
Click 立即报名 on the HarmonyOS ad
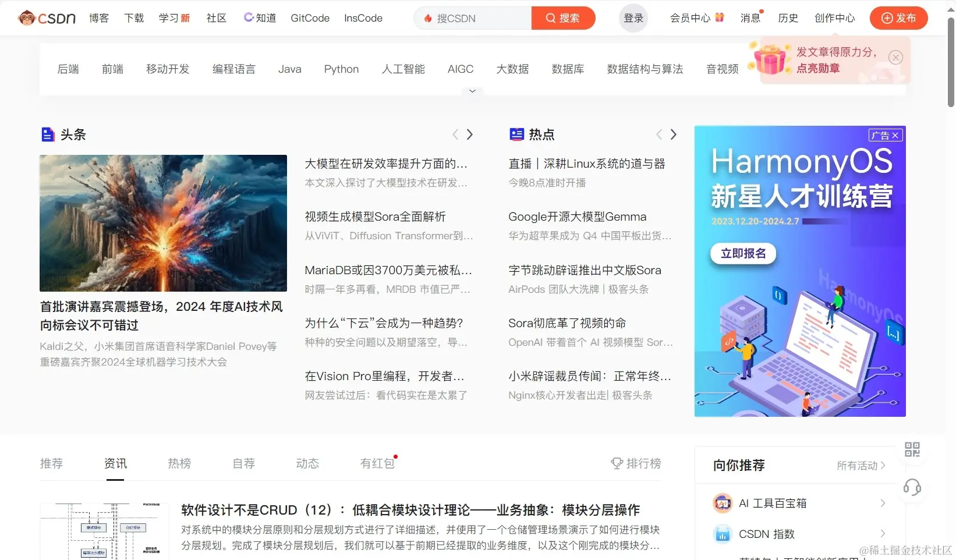pyautogui.click(x=743, y=253)
